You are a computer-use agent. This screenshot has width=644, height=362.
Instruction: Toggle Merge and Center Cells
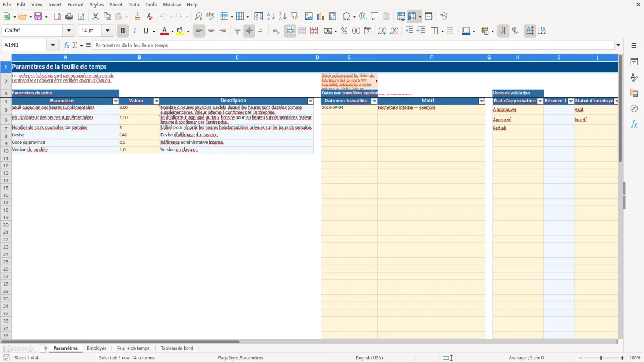[290, 31]
